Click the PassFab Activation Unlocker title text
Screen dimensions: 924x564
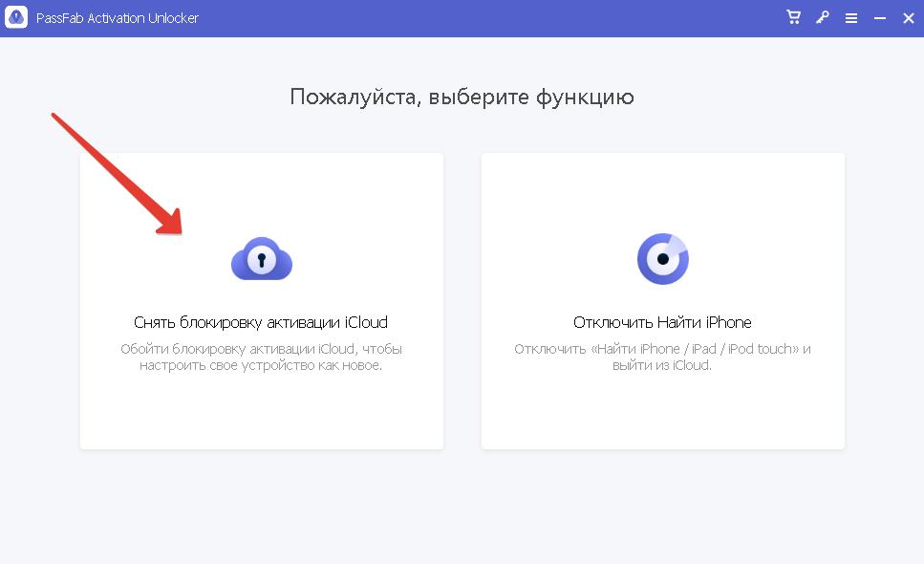point(118,18)
